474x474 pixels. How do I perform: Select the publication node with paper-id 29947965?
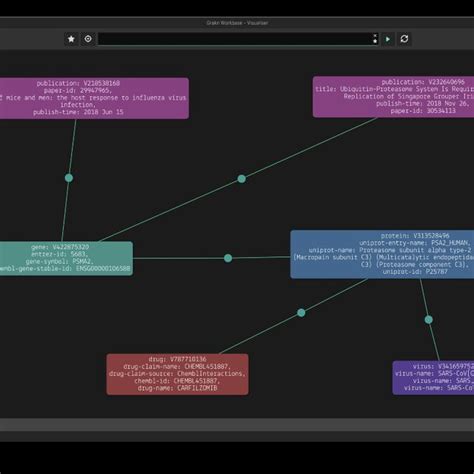click(94, 98)
